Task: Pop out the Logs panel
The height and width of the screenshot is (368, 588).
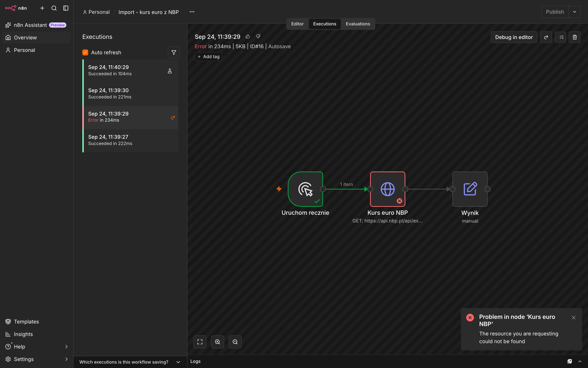Action: pyautogui.click(x=570, y=361)
